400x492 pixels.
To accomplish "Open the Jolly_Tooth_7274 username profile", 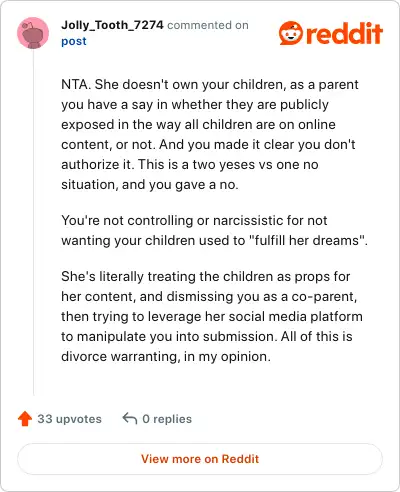I will coord(112,25).
